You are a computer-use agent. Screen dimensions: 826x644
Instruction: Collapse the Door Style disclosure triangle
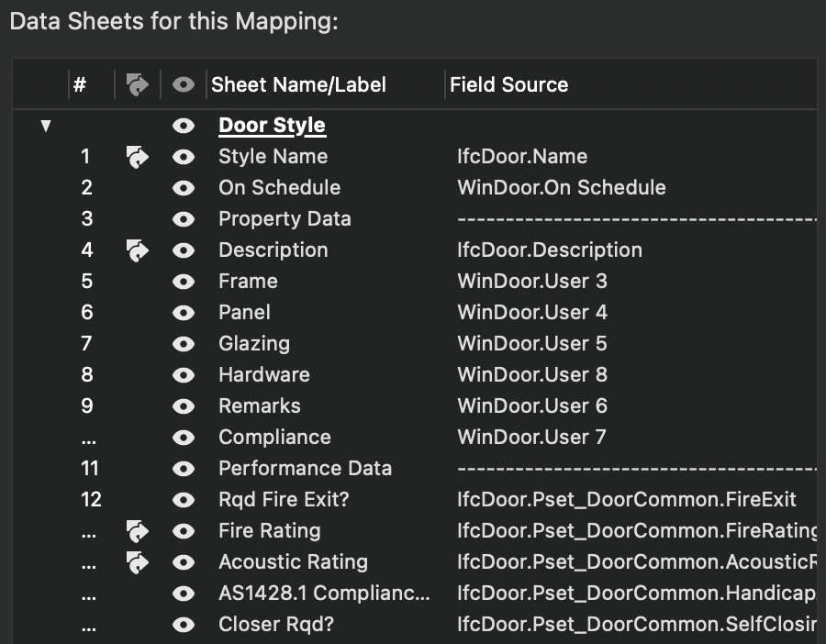click(46, 126)
